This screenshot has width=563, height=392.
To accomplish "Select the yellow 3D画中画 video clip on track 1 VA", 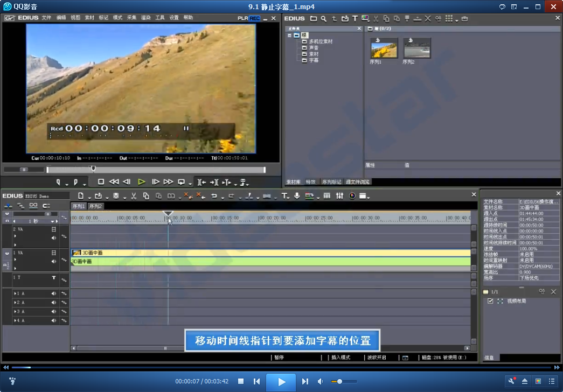I will [x=271, y=253].
